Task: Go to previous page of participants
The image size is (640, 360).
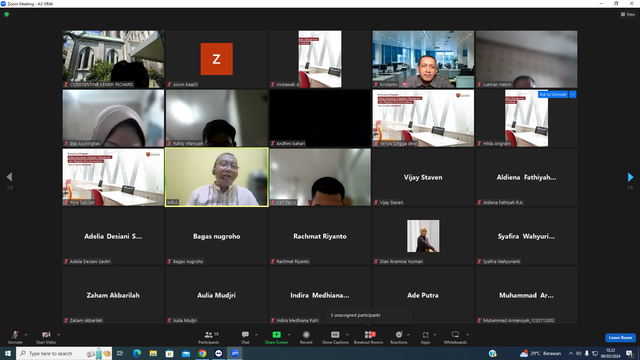Action: click(9, 177)
